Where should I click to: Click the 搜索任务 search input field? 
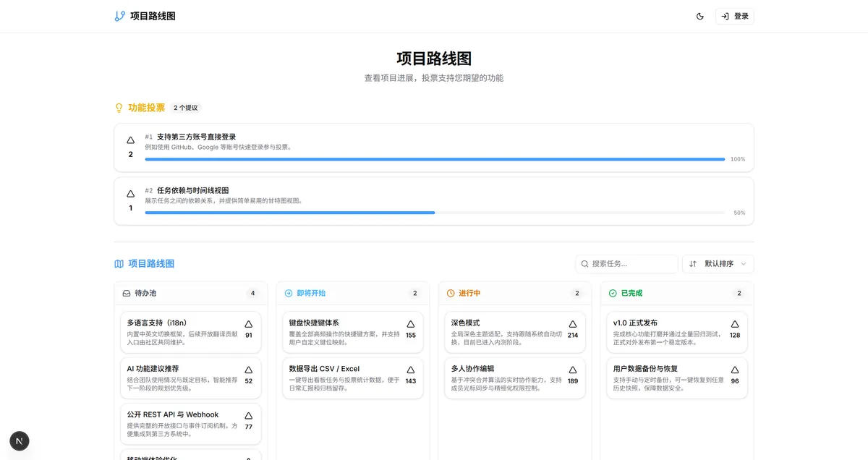tap(626, 264)
